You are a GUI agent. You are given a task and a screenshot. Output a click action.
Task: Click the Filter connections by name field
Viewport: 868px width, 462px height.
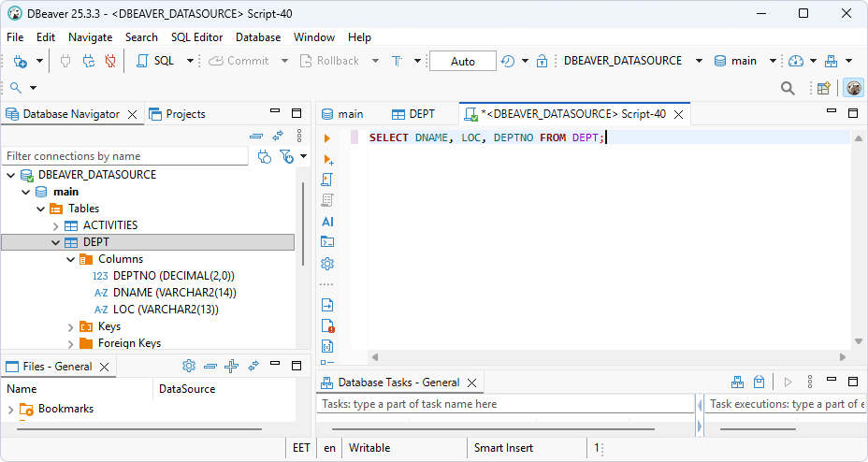[x=125, y=156]
